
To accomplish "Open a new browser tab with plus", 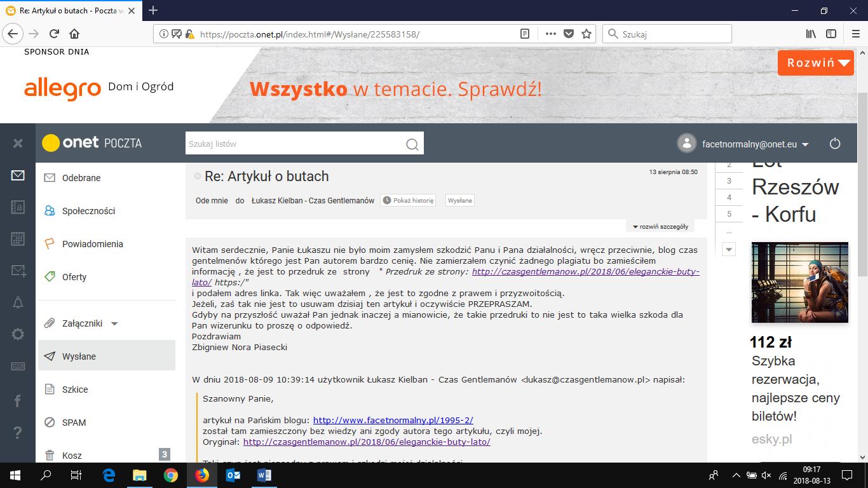I will point(153,10).
